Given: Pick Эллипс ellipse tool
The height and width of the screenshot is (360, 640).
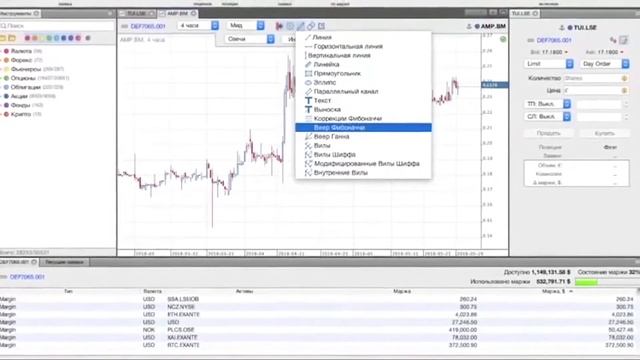Looking at the screenshot, I should [x=325, y=82].
